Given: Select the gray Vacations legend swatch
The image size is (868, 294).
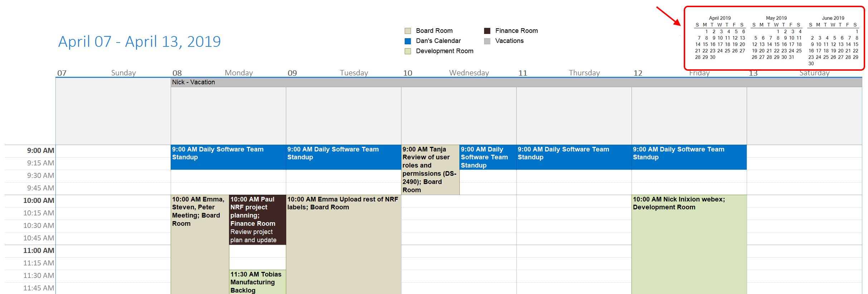Looking at the screenshot, I should pos(487,41).
